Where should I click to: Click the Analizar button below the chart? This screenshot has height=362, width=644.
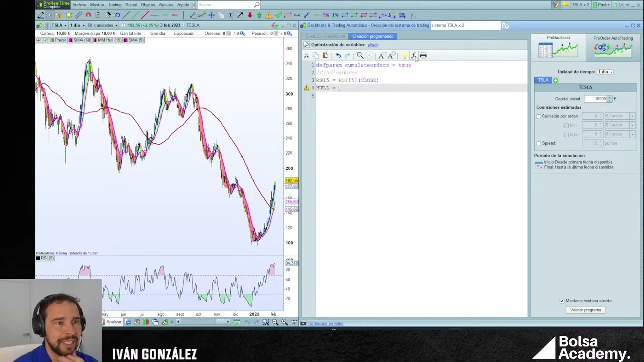coord(114,322)
